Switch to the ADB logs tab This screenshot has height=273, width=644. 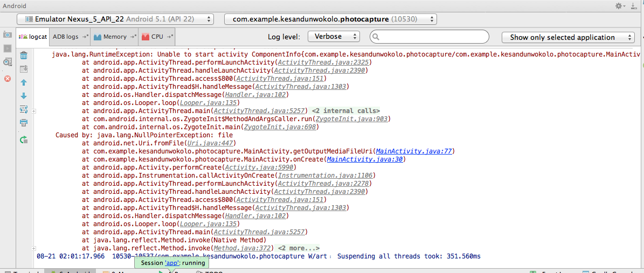[70, 37]
